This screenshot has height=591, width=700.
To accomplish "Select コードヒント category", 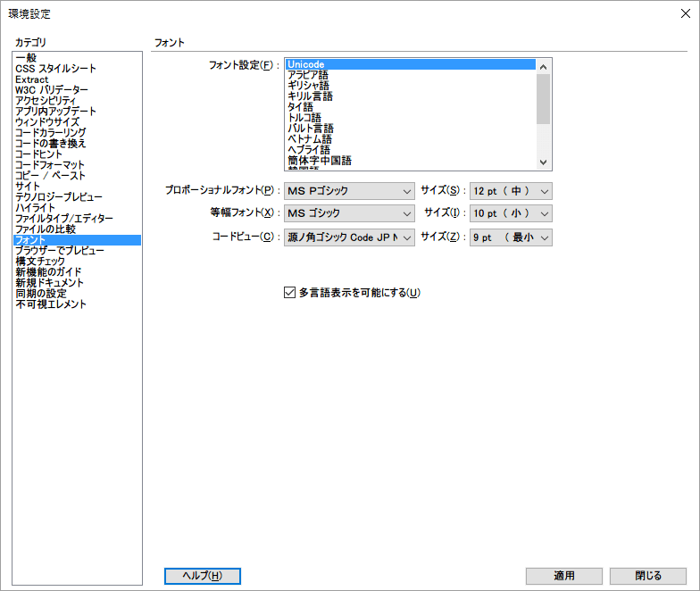I will tap(77, 154).
